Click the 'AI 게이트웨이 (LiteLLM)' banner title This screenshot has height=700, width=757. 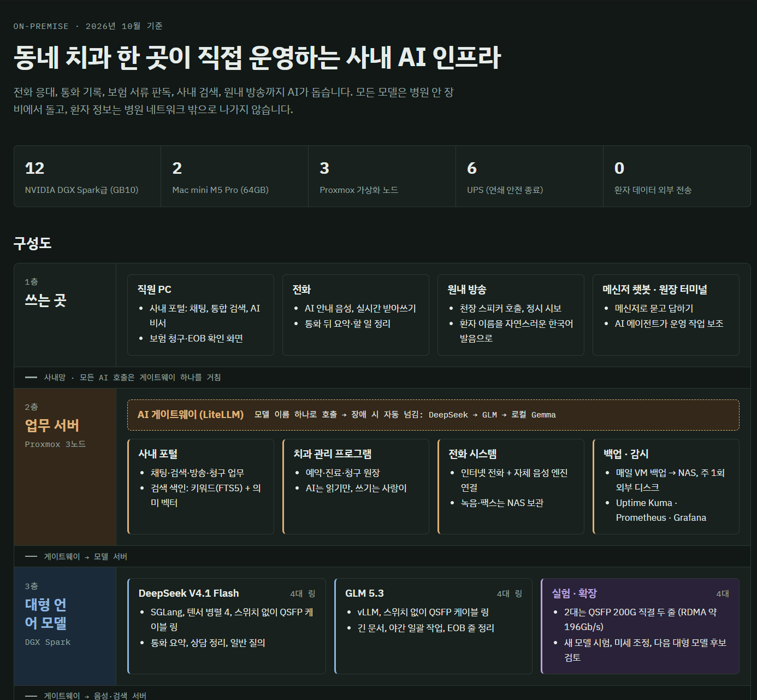tap(191, 415)
